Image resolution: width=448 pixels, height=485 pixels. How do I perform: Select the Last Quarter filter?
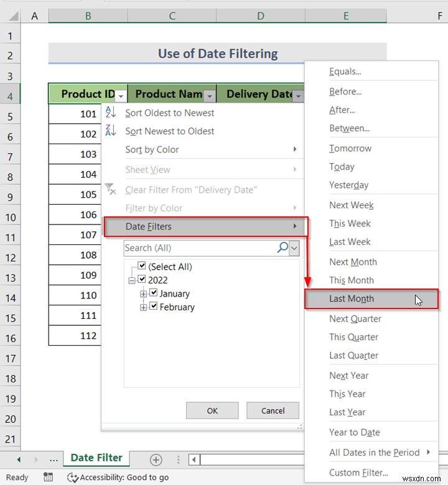[353, 356]
